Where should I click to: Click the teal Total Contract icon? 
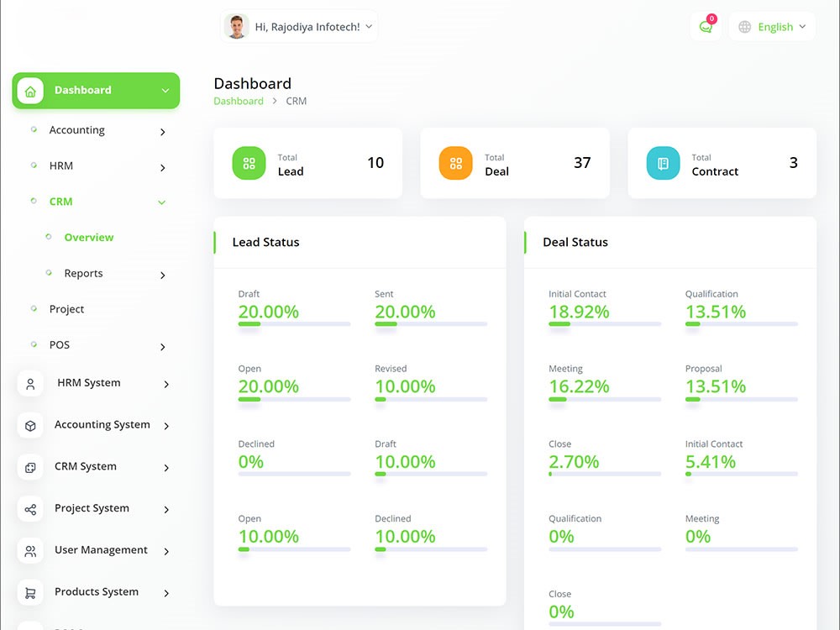pos(664,163)
